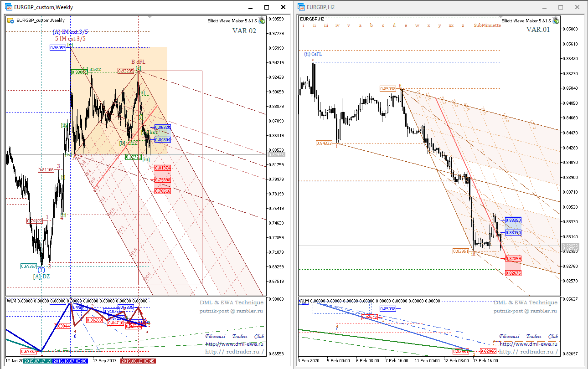Pick the 'xx' wave label in the palette
The image size is (588, 369).
tap(451, 26)
